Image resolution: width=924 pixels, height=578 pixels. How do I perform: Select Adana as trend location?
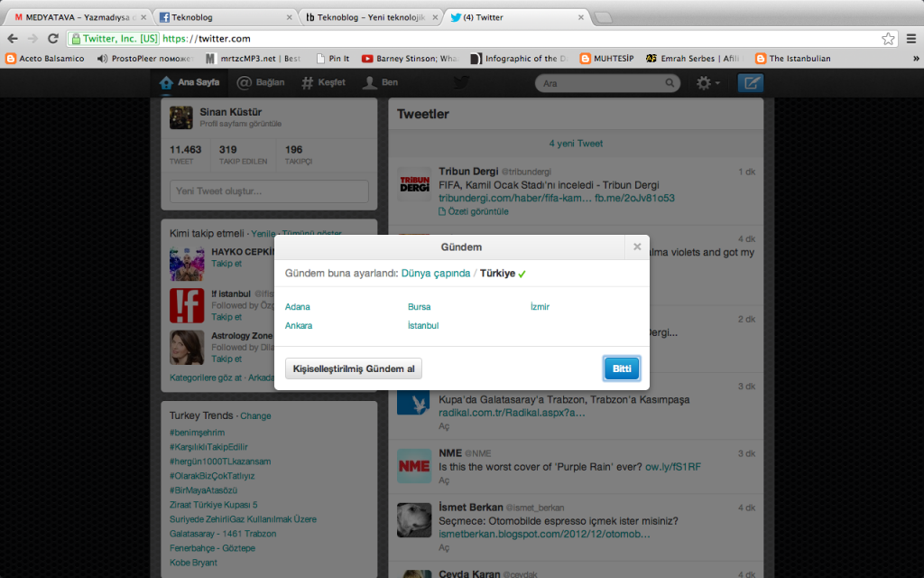pos(297,306)
